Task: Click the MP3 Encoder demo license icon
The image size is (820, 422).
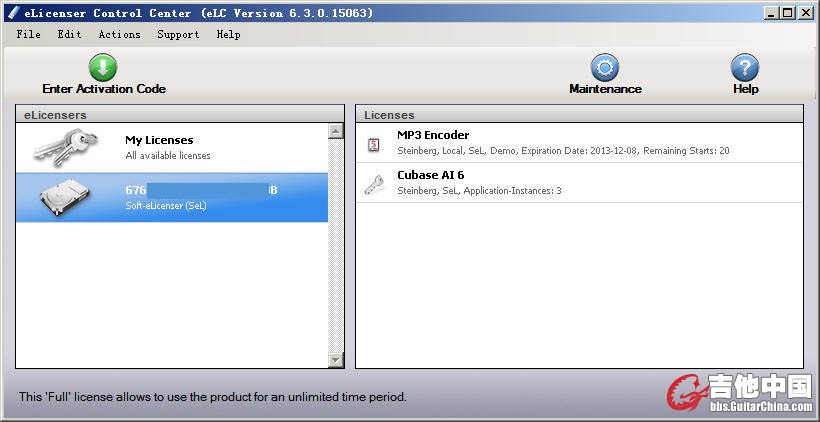Action: click(x=373, y=145)
